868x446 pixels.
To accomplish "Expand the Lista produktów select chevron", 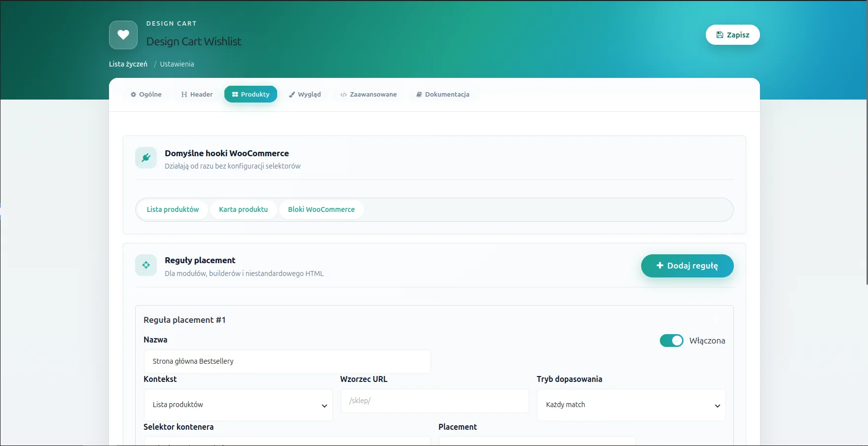I will coord(325,406).
